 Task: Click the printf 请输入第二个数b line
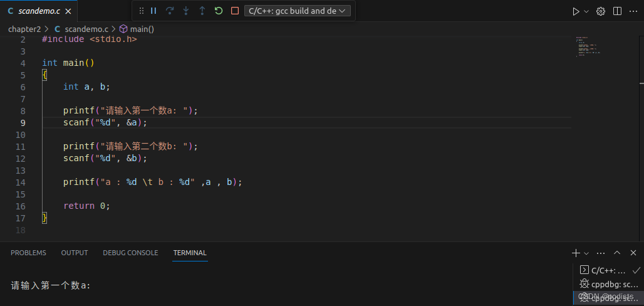[x=130, y=147]
